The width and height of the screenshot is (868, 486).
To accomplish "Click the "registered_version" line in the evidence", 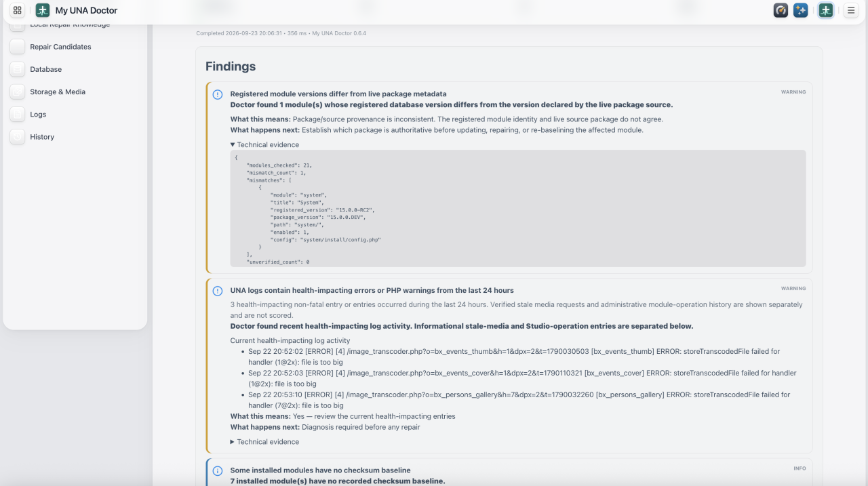I will (x=322, y=210).
